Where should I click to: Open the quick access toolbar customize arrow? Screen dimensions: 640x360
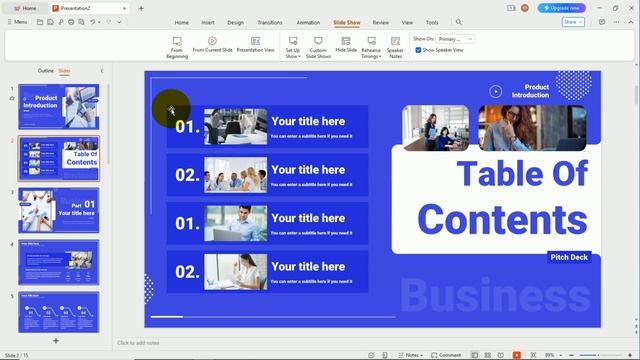point(119,22)
